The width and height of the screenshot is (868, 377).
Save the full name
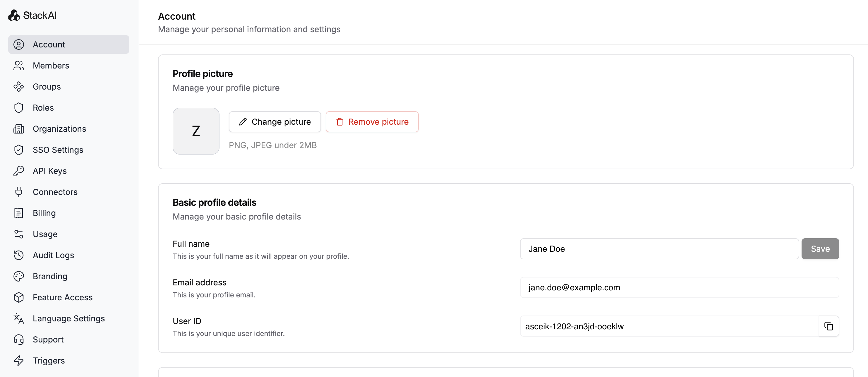pos(820,249)
